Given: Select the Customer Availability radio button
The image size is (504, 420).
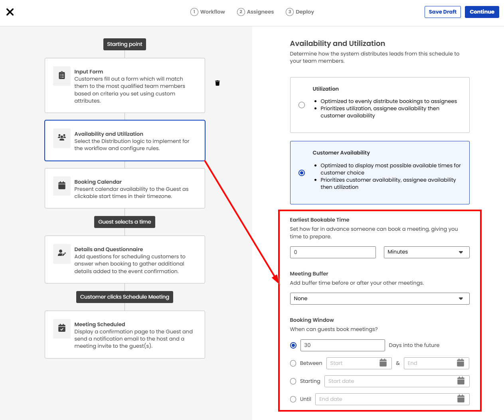Looking at the screenshot, I should click(x=302, y=173).
